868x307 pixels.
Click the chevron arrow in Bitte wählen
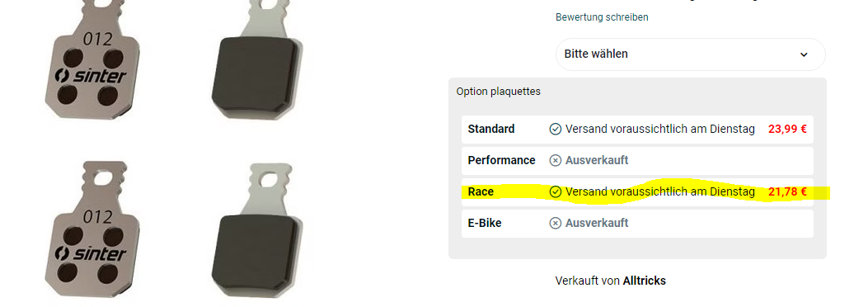point(804,54)
